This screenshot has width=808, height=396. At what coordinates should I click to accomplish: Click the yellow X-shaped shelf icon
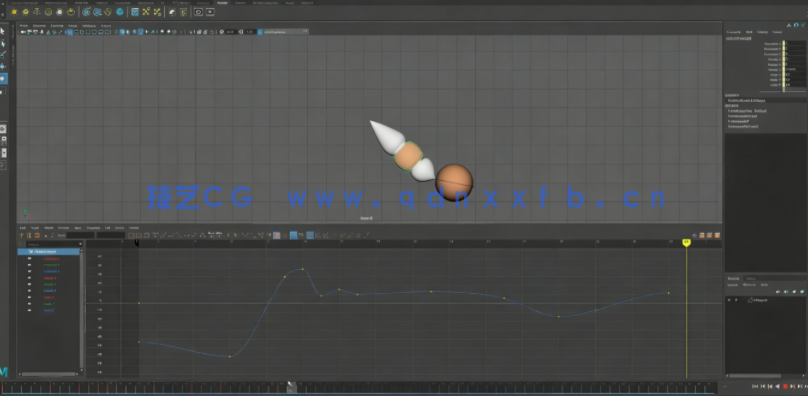[146, 12]
